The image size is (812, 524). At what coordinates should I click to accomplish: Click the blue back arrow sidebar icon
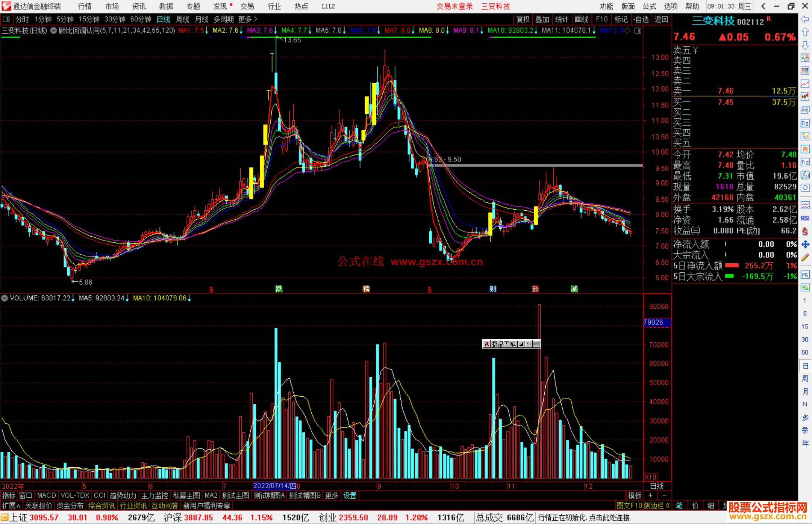pyautogui.click(x=805, y=19)
